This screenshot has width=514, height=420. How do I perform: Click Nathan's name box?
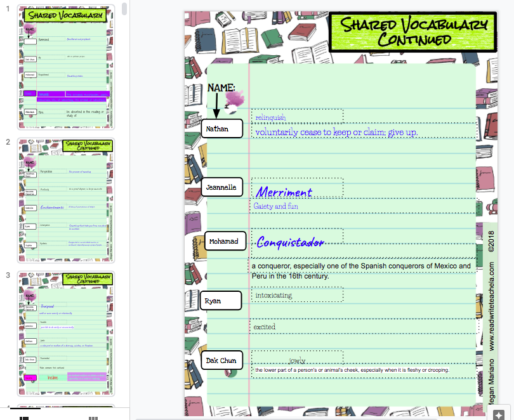220,128
